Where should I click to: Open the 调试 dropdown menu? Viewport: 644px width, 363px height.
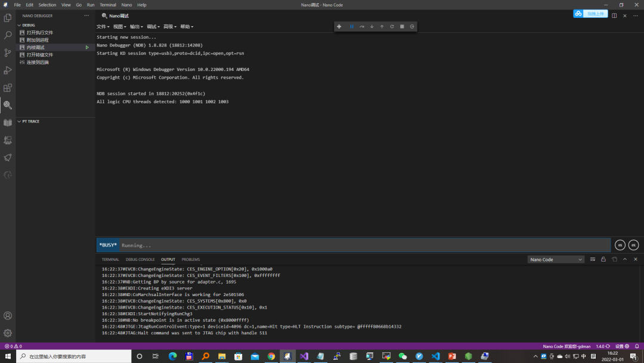(x=153, y=27)
